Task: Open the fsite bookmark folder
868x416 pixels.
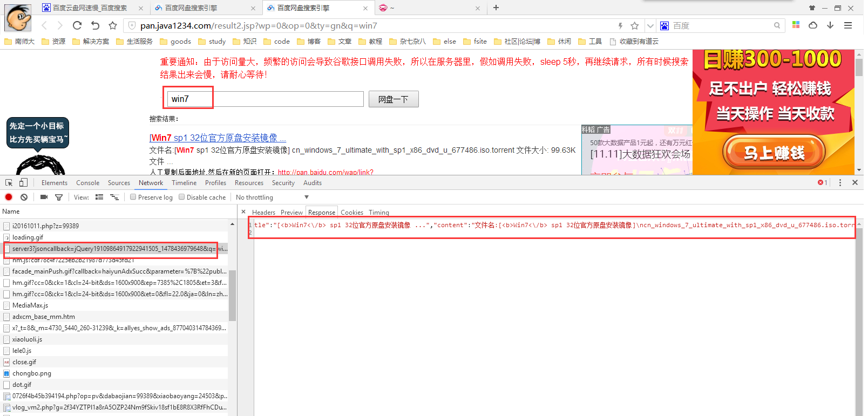Action: tap(475, 42)
